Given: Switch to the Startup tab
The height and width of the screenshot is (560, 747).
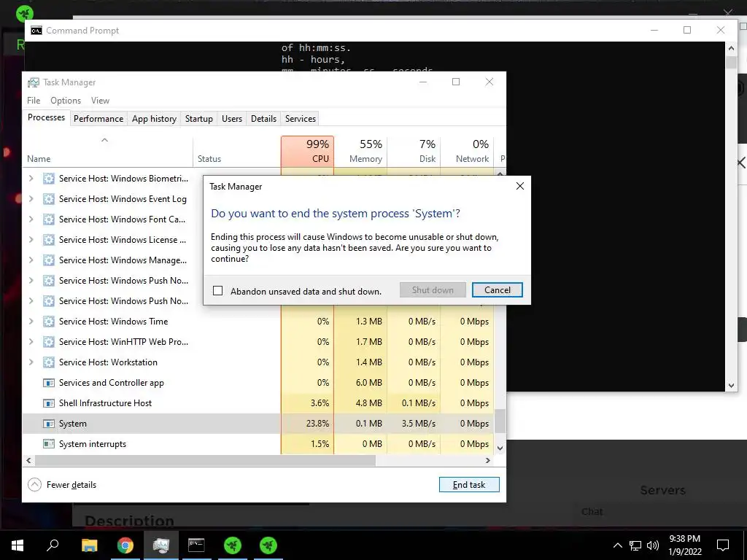Looking at the screenshot, I should pos(198,119).
